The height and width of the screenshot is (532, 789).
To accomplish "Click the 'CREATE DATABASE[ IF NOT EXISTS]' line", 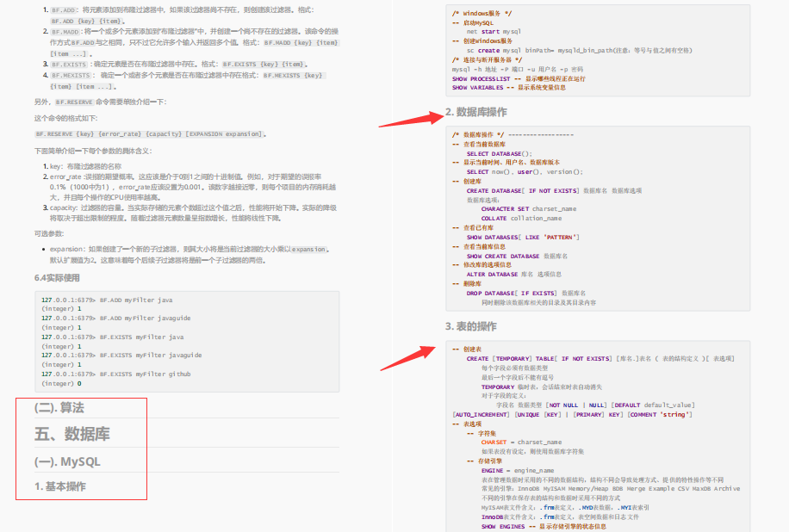I will click(554, 191).
